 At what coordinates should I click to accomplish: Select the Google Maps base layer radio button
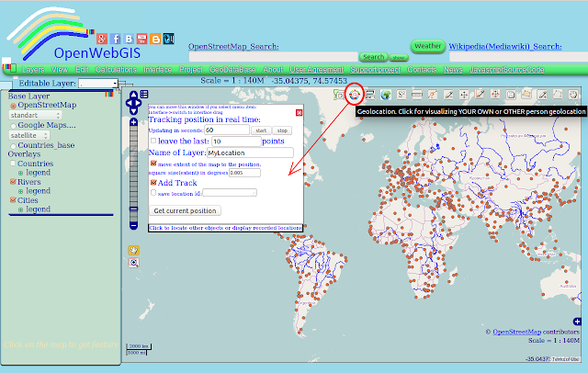pyautogui.click(x=13, y=126)
